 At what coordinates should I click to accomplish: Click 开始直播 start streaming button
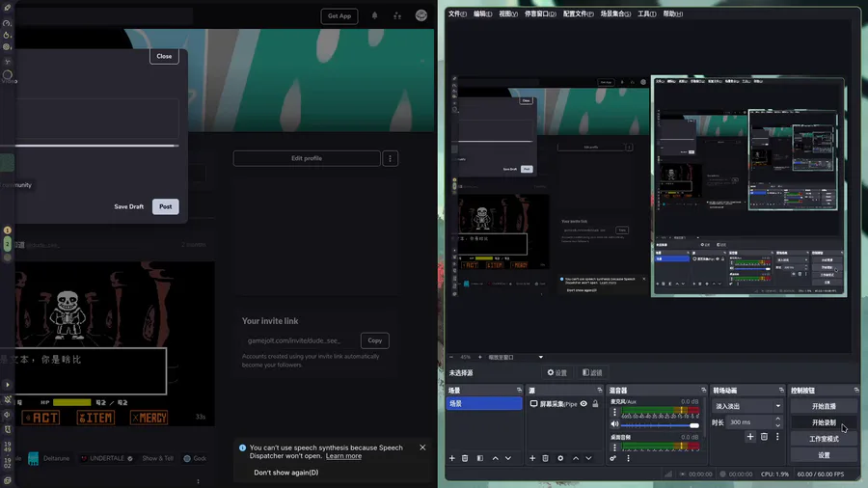pyautogui.click(x=824, y=406)
